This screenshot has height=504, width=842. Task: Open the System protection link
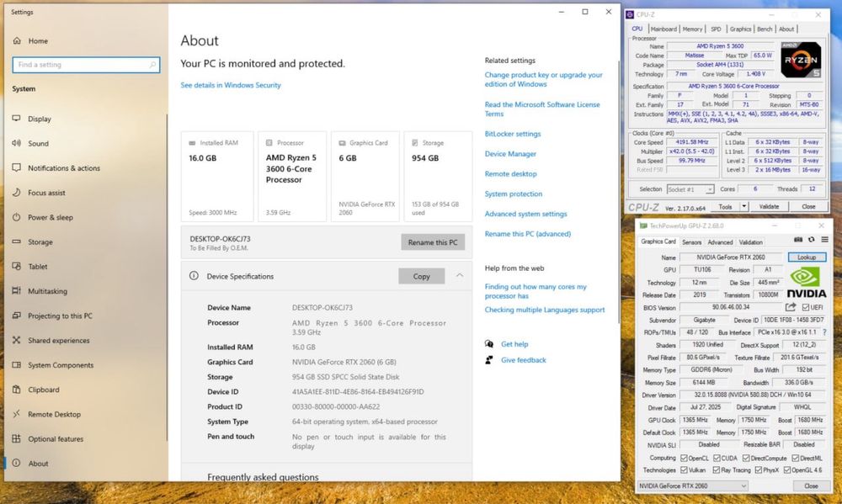pos(514,194)
